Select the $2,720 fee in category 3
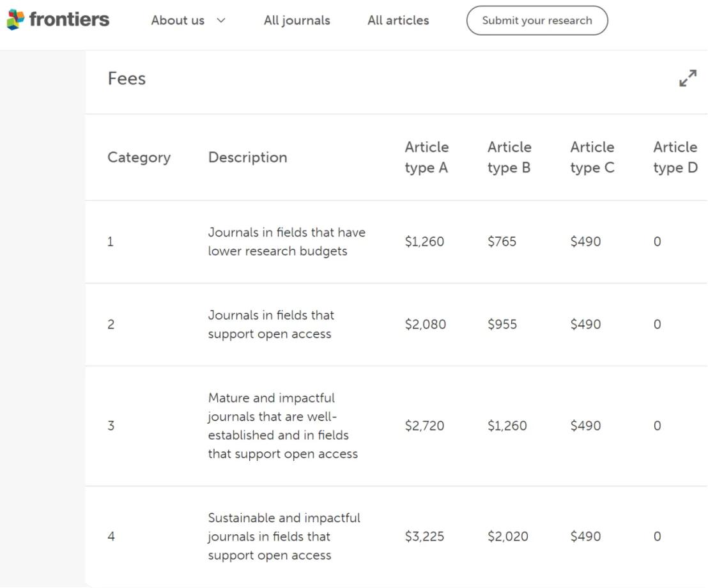 click(424, 426)
